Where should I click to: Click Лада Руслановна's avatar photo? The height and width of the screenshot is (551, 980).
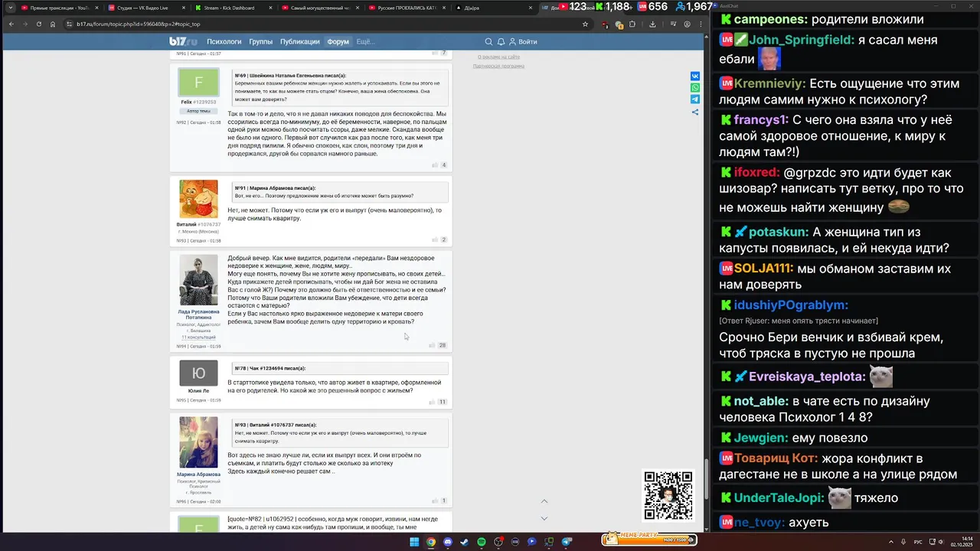tap(198, 281)
